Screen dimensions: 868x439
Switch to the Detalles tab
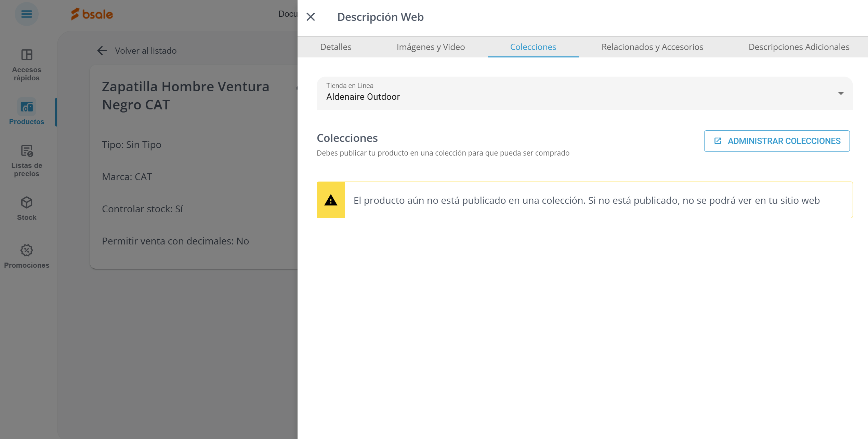336,47
